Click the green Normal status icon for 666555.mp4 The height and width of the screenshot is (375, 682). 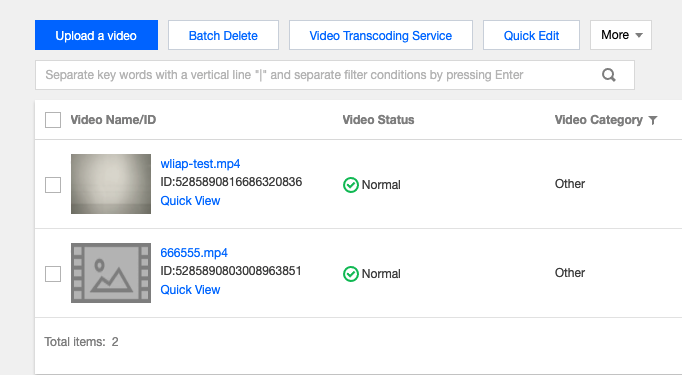(351, 274)
